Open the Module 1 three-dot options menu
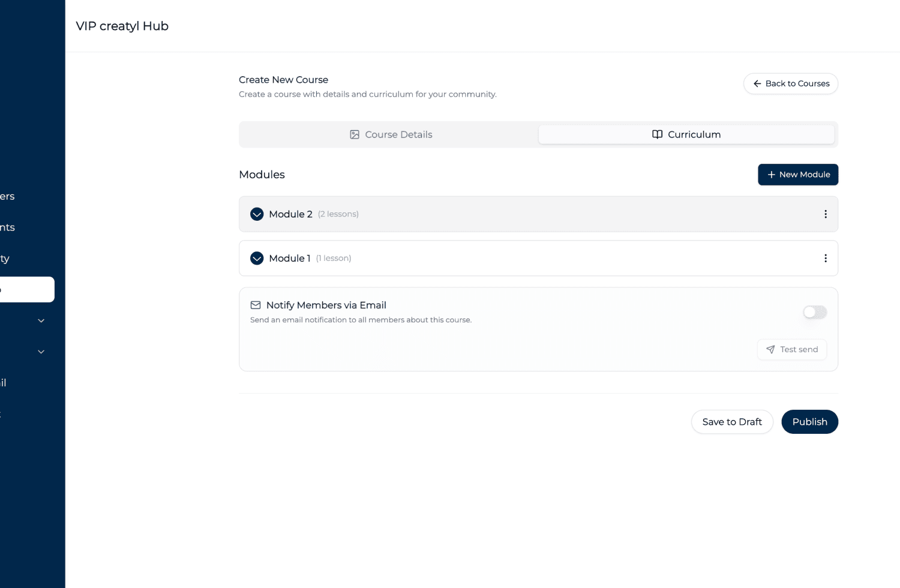The height and width of the screenshot is (588, 900). pyautogui.click(x=826, y=258)
